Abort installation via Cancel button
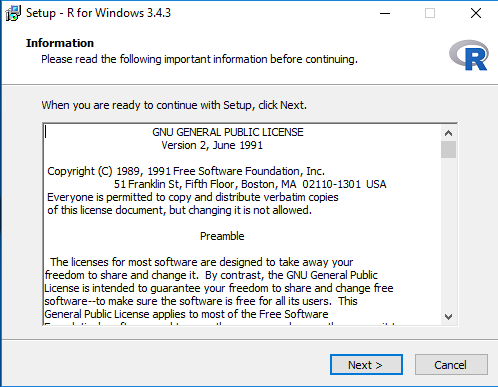 click(451, 365)
